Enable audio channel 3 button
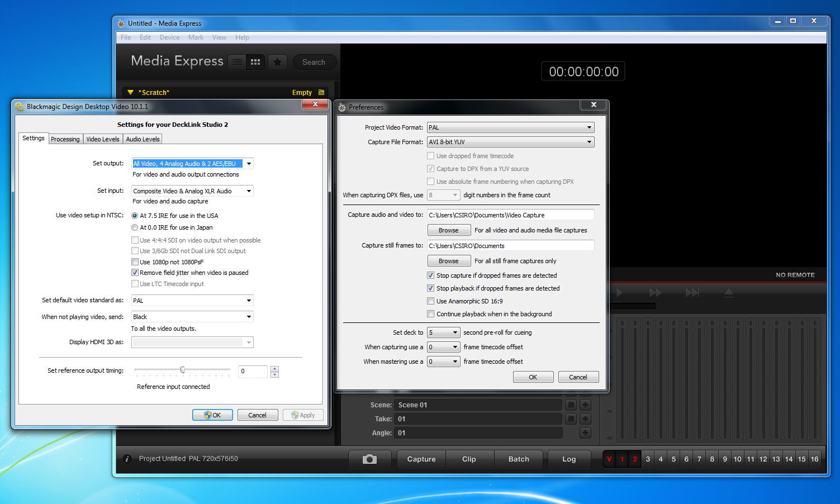The width and height of the screenshot is (840, 504). coord(648,459)
